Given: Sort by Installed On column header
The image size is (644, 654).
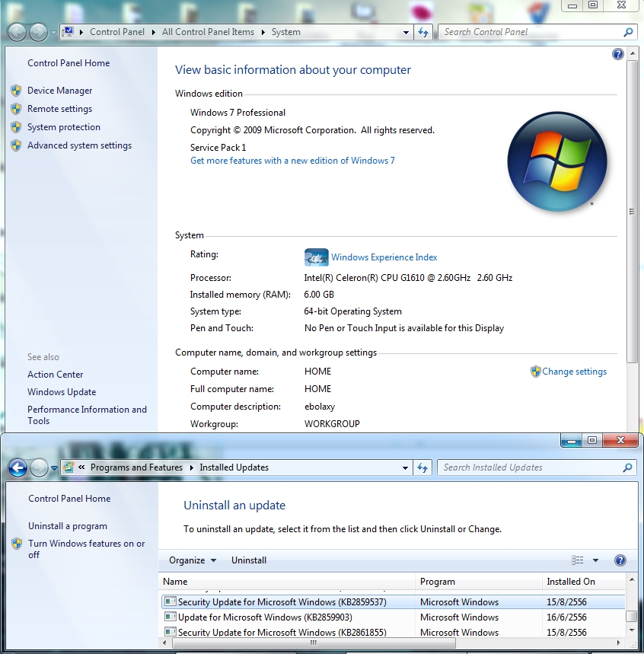Looking at the screenshot, I should pyautogui.click(x=584, y=582).
